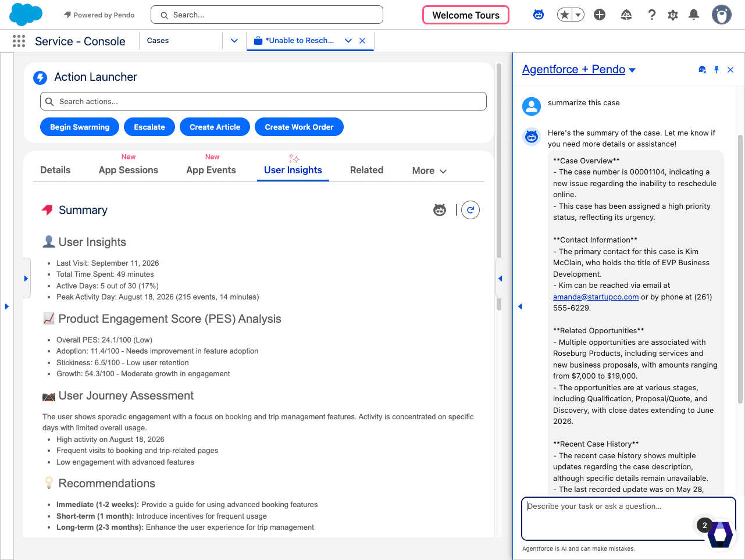Start a new Agentforce chat conversation
This screenshot has height=560, width=745.
point(703,70)
